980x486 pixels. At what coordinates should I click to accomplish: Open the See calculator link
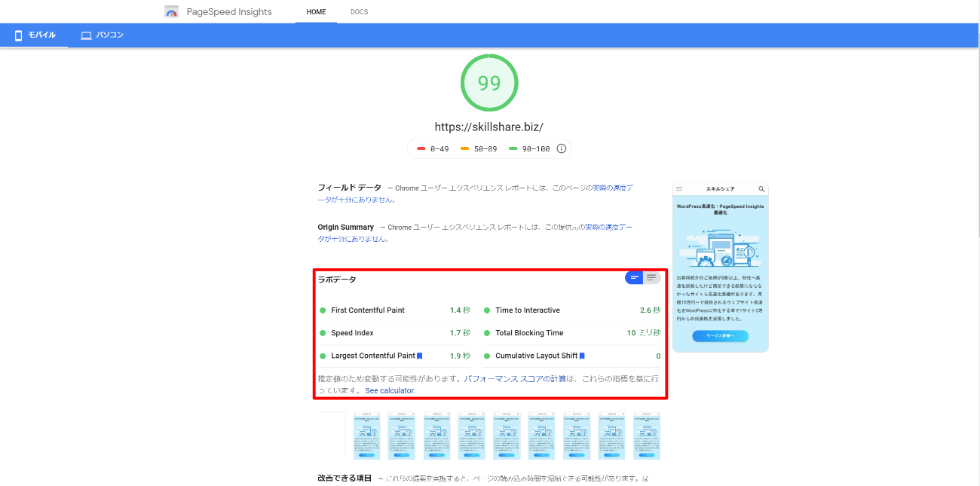(x=390, y=391)
